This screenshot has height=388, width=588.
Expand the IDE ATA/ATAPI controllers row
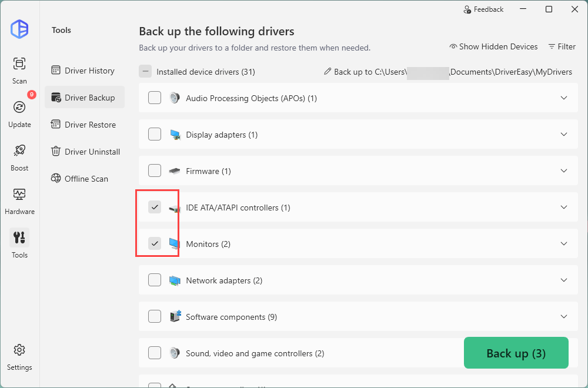coord(564,208)
